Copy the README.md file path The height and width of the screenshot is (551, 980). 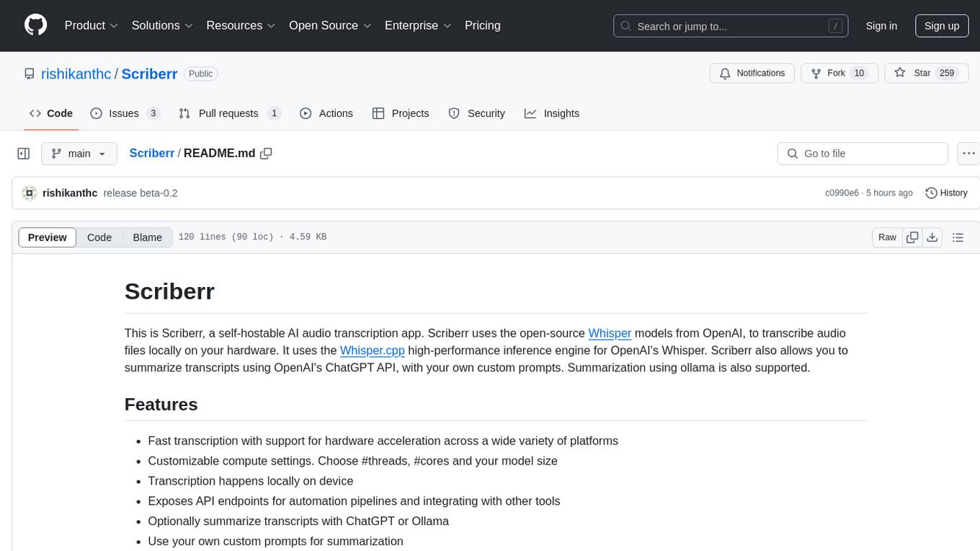point(266,154)
